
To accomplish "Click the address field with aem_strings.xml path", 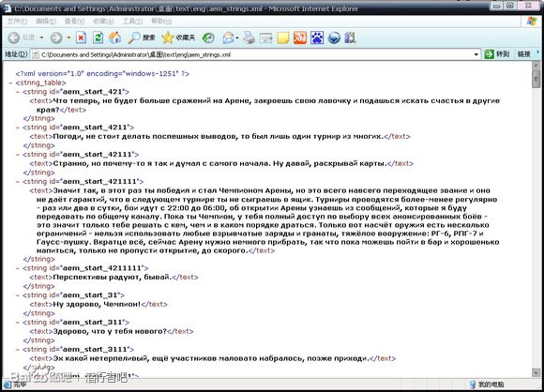I will 256,54.
